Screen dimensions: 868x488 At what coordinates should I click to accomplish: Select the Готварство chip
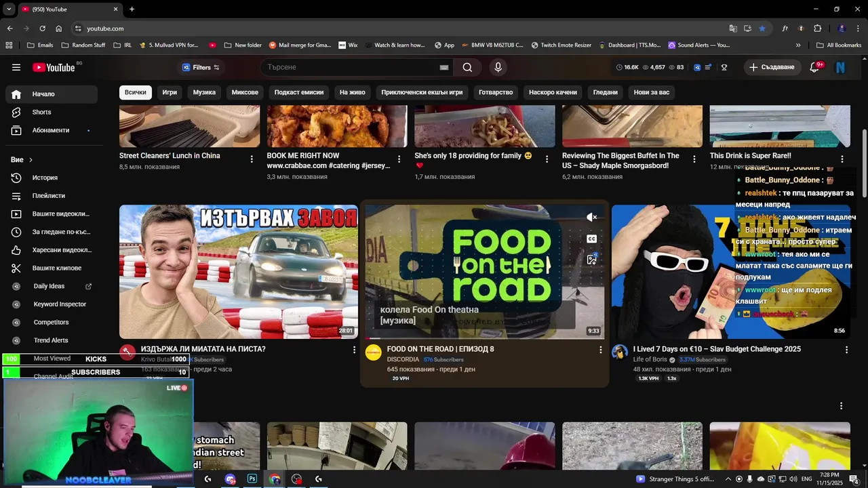496,92
